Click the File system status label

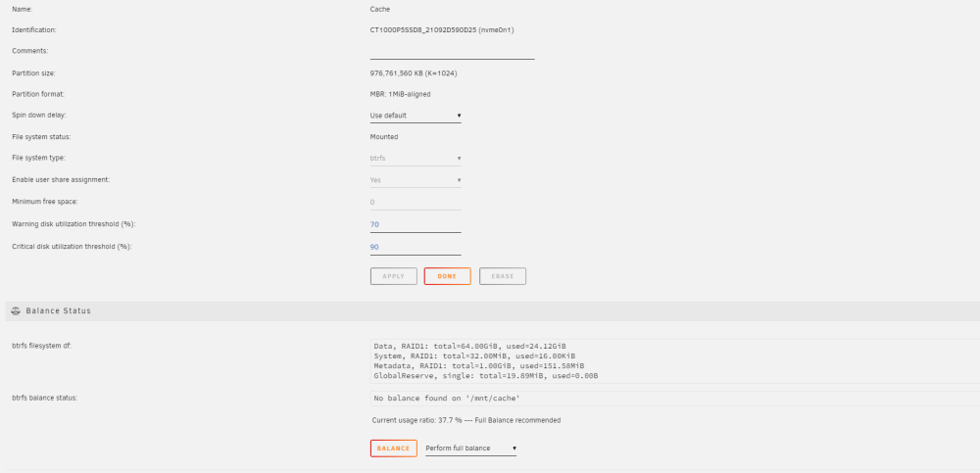(41, 137)
